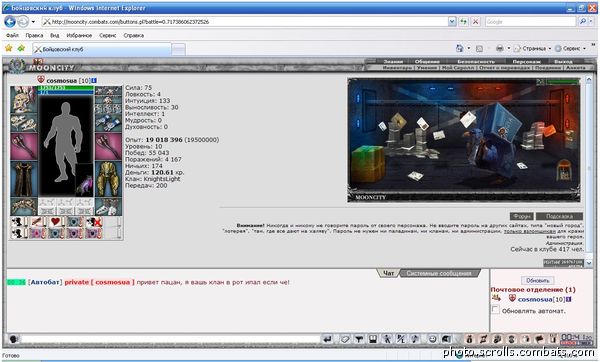Toggle the 'Обновлять автомат.' checkbox
The height and width of the screenshot is (362, 600).
click(496, 310)
